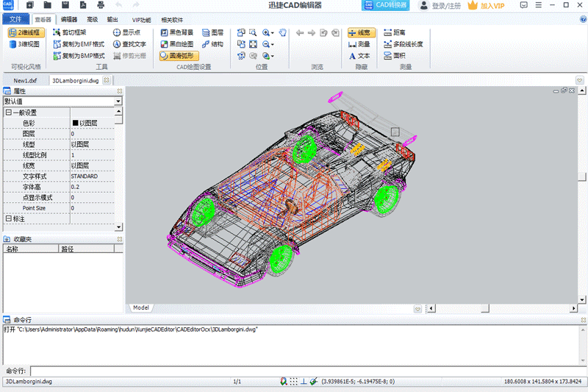Viewport: 588px width, 392px height.
Task: Collapse the 一般设置 properties group
Action: click(8, 113)
